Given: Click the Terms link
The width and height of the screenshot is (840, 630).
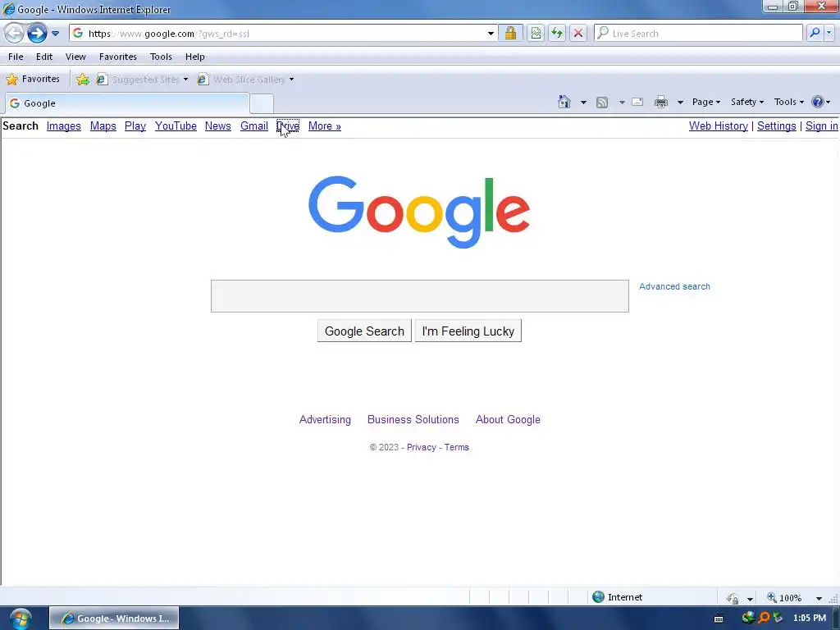Looking at the screenshot, I should [x=456, y=447].
